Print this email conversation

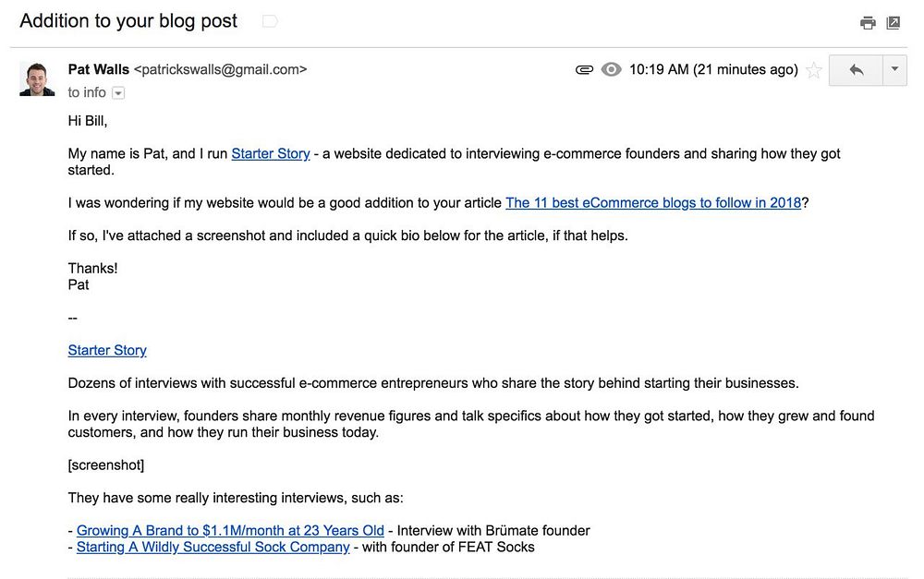coord(868,23)
